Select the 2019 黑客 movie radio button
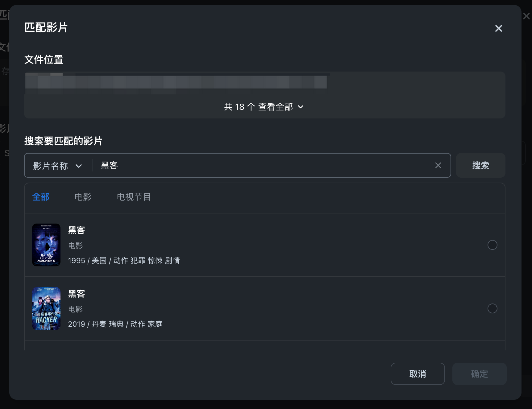This screenshot has height=409, width=532. click(492, 308)
